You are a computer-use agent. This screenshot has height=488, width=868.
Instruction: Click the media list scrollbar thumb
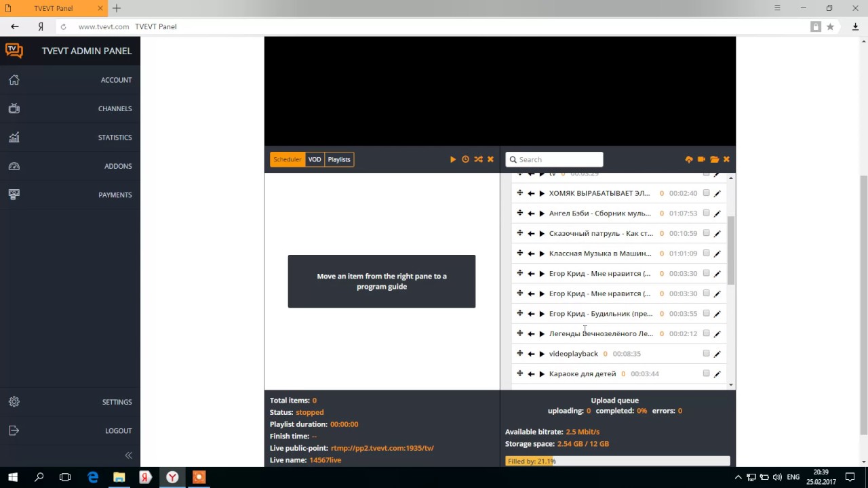click(x=731, y=250)
